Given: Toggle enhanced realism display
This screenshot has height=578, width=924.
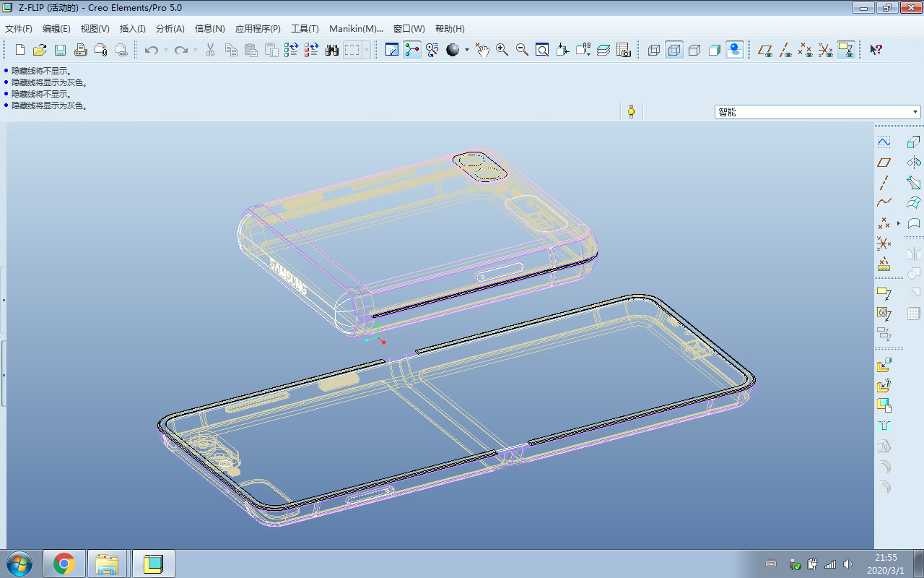Looking at the screenshot, I should 735,50.
